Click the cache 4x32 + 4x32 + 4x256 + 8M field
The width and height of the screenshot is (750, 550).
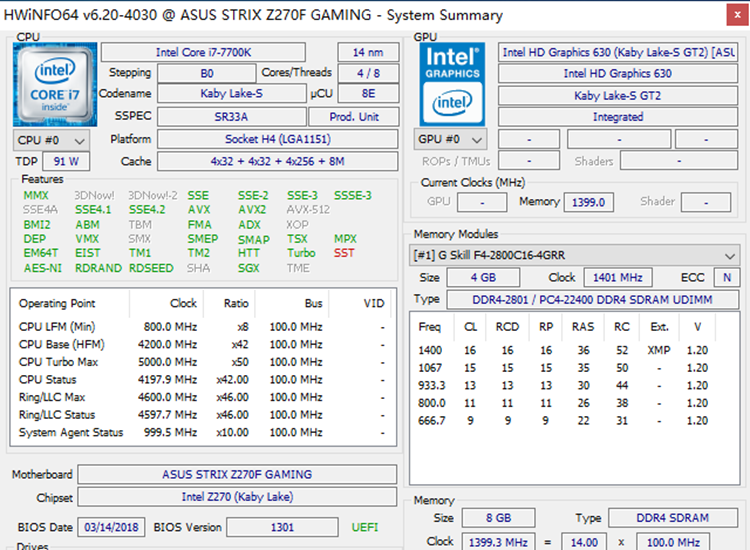(277, 161)
